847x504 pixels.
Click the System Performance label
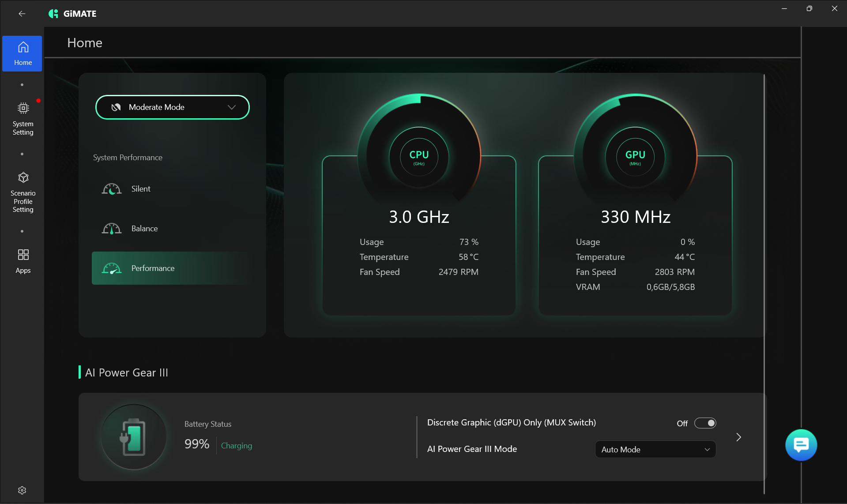click(x=128, y=158)
